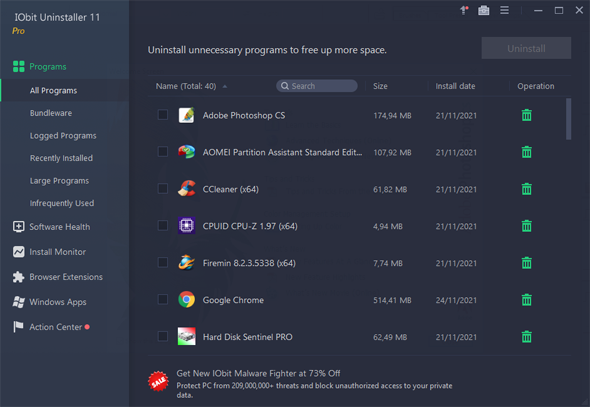Check the CPUID CPU-Z 1.97 checkbox
The image size is (590, 407).
coord(163,225)
